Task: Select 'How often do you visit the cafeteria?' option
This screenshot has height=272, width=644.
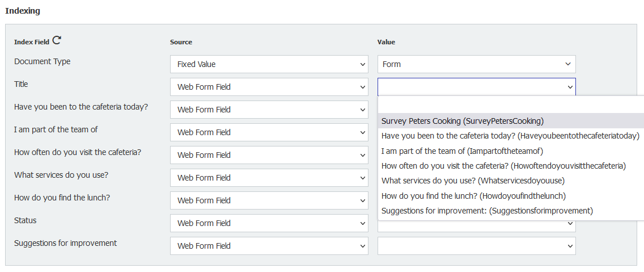Action: [503, 166]
